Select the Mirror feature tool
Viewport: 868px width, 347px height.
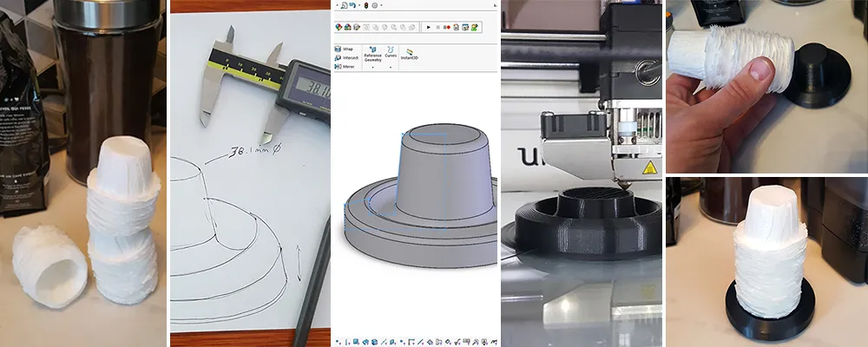(345, 67)
